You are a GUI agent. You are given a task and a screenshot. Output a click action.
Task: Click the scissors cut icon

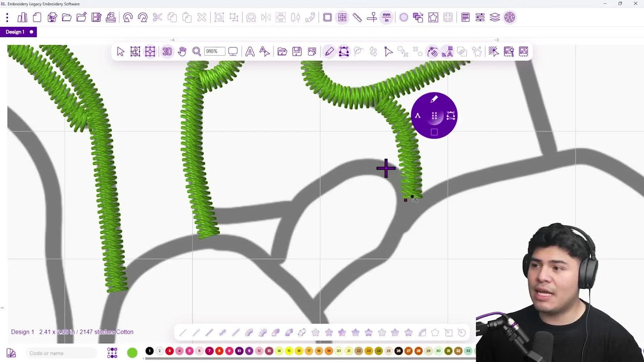click(x=157, y=17)
